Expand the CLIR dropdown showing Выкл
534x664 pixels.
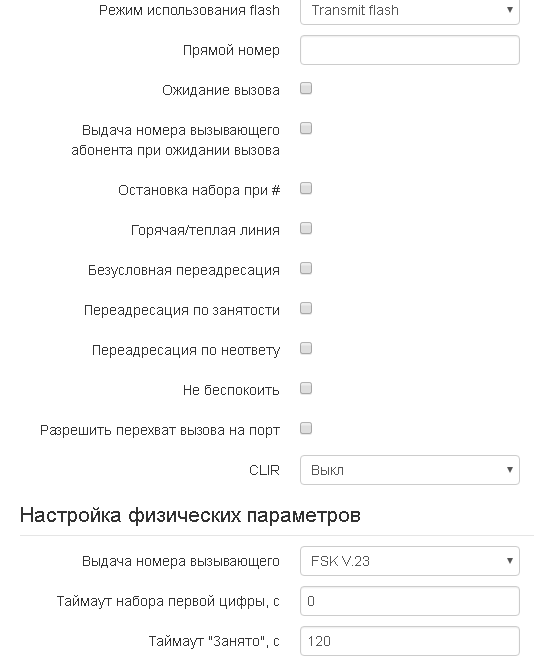(409, 470)
